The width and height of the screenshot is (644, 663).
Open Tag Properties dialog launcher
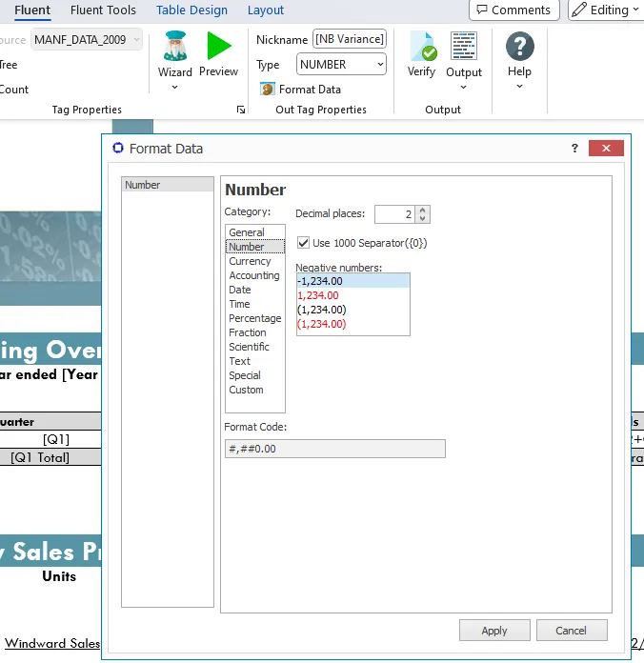241,110
